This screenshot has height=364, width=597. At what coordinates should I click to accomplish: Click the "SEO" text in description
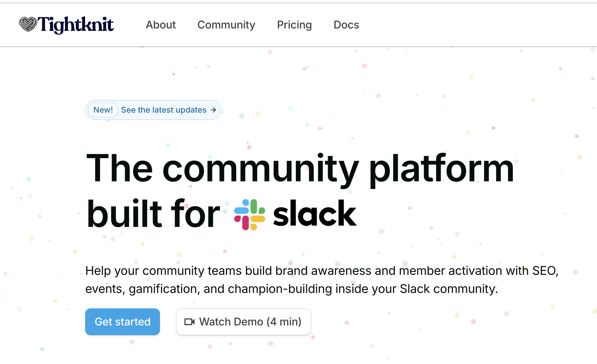[x=544, y=271]
